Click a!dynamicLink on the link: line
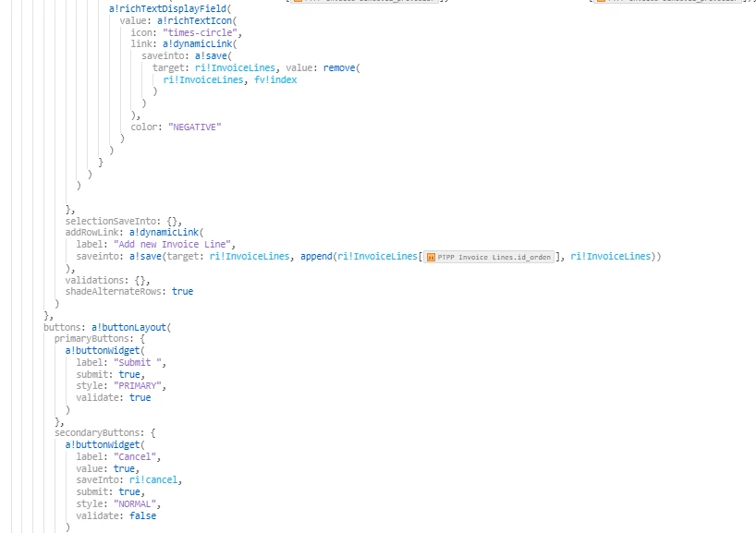Viewport: 756px width, 533px height. click(197, 43)
